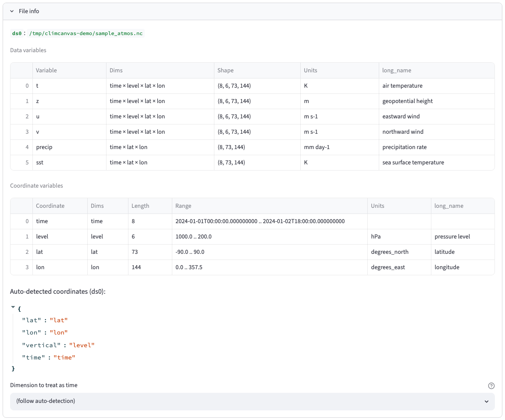Click the Length column header

point(150,206)
